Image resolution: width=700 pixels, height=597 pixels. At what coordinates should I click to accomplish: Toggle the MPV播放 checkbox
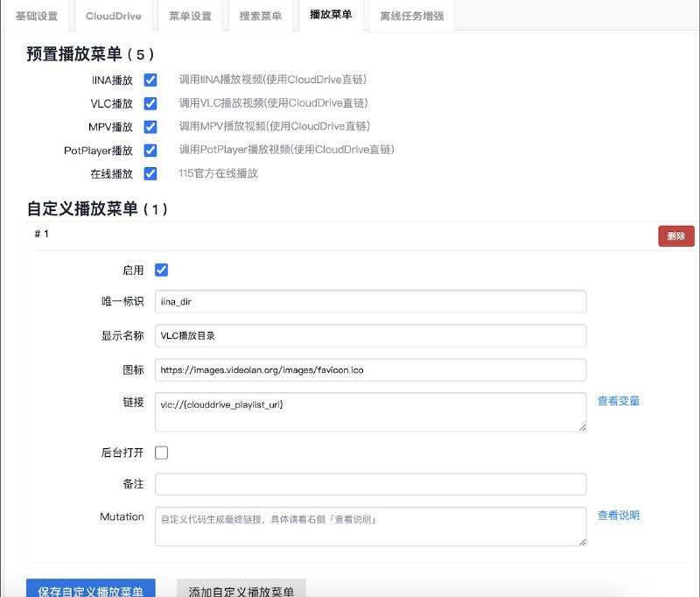[151, 125]
